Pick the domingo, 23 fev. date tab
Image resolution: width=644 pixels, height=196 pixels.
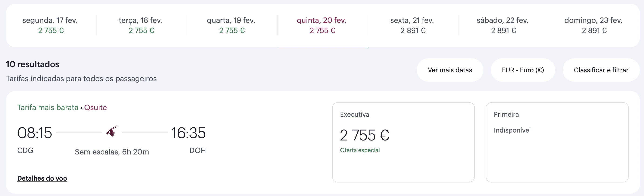(594, 25)
